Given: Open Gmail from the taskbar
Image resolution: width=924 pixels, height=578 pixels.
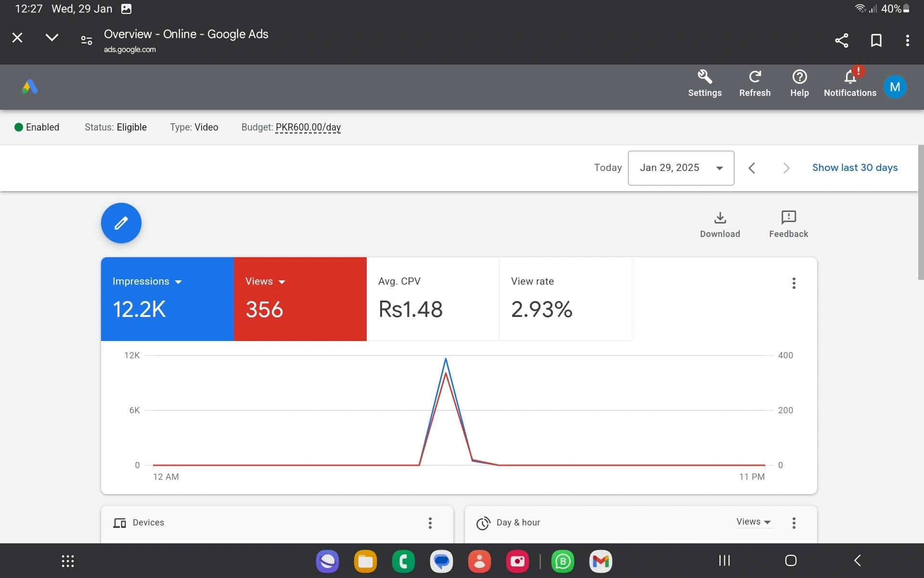Looking at the screenshot, I should [x=601, y=561].
